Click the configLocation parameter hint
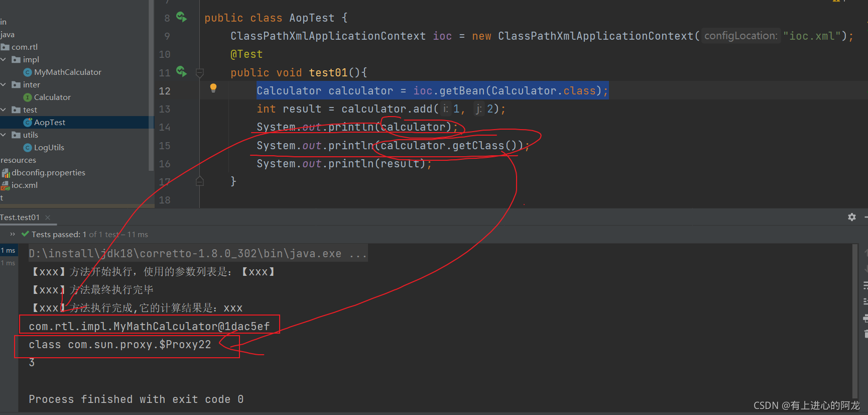868x415 pixels. pos(740,36)
